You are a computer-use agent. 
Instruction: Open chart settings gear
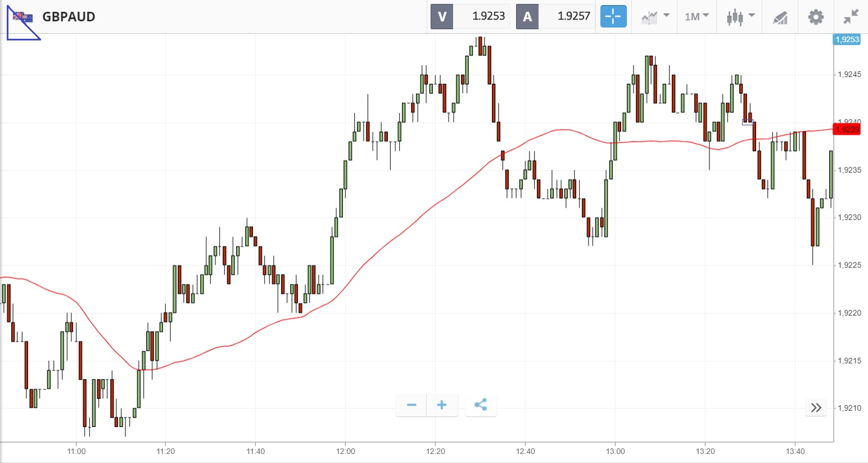coord(816,17)
